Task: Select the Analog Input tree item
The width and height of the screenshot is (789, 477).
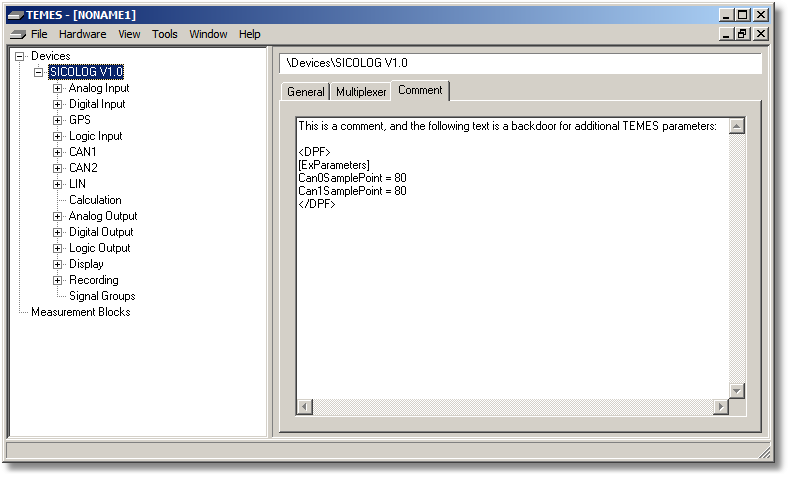Action: click(99, 88)
